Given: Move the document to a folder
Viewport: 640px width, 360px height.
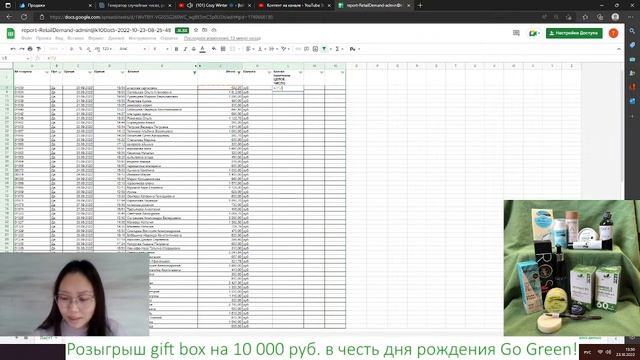Looking at the screenshot, I should [x=205, y=30].
